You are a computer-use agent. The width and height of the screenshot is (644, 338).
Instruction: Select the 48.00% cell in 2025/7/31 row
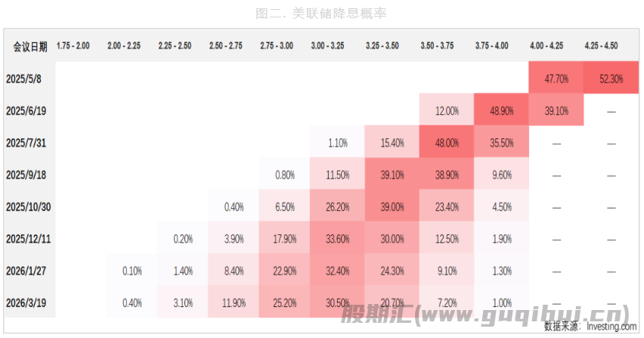(447, 142)
